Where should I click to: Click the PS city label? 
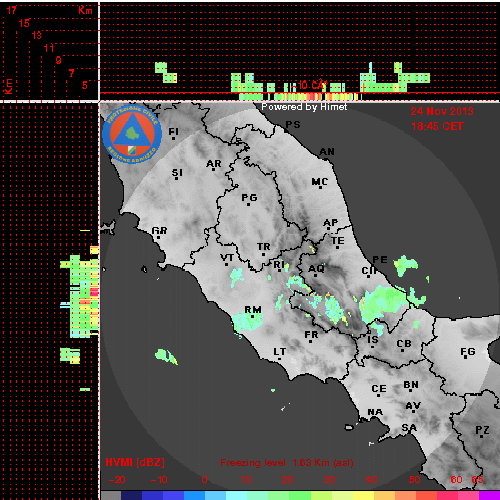[293, 124]
